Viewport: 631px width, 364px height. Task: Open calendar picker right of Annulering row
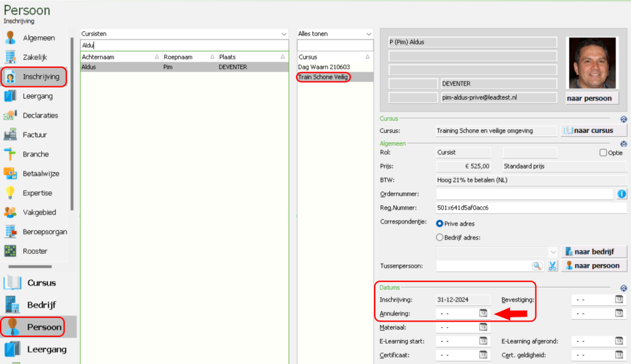click(x=619, y=313)
